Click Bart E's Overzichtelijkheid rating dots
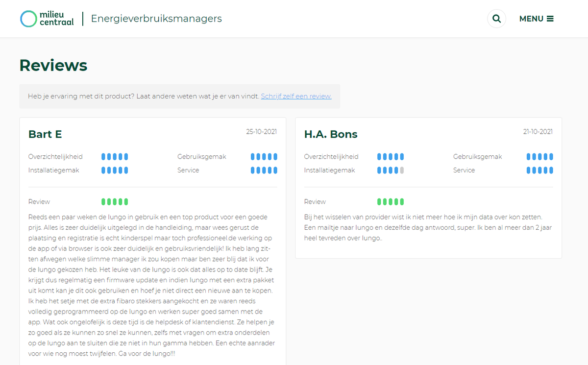 click(115, 157)
